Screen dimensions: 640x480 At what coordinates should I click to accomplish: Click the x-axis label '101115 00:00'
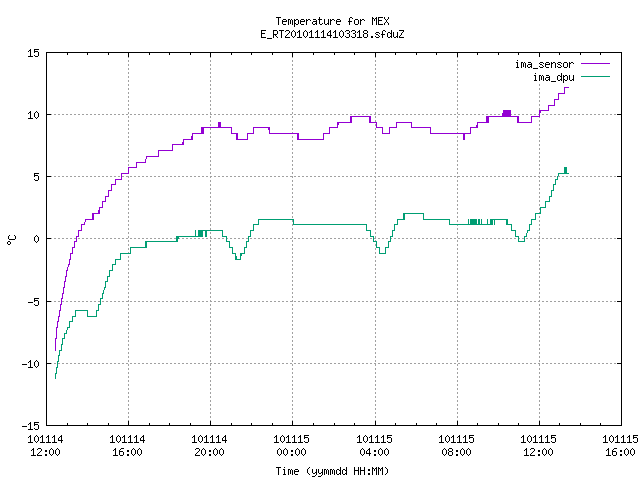[x=291, y=446]
